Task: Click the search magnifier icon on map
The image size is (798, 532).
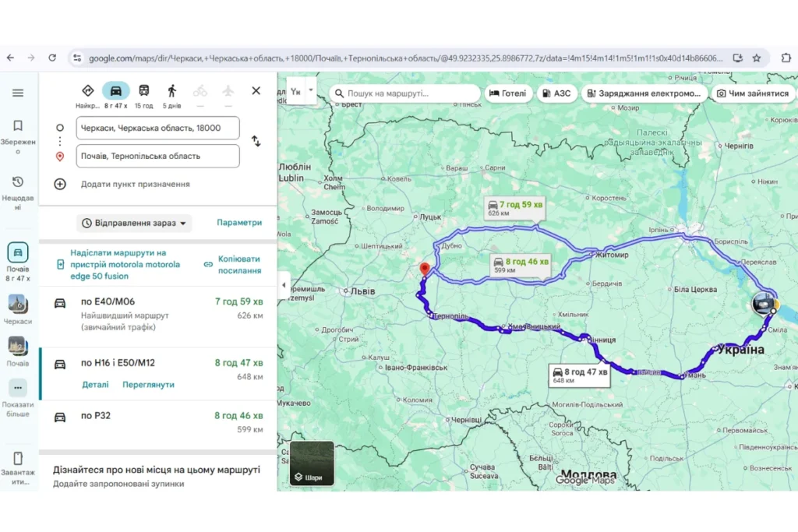Action: (339, 93)
